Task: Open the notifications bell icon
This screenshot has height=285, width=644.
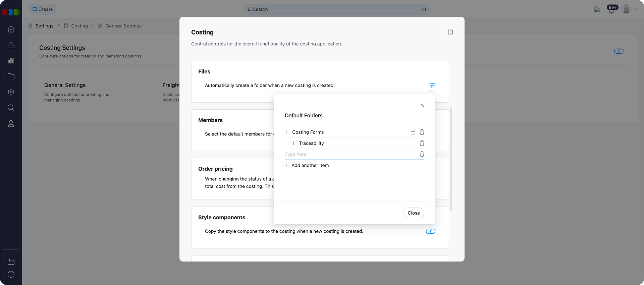Action: (612, 9)
